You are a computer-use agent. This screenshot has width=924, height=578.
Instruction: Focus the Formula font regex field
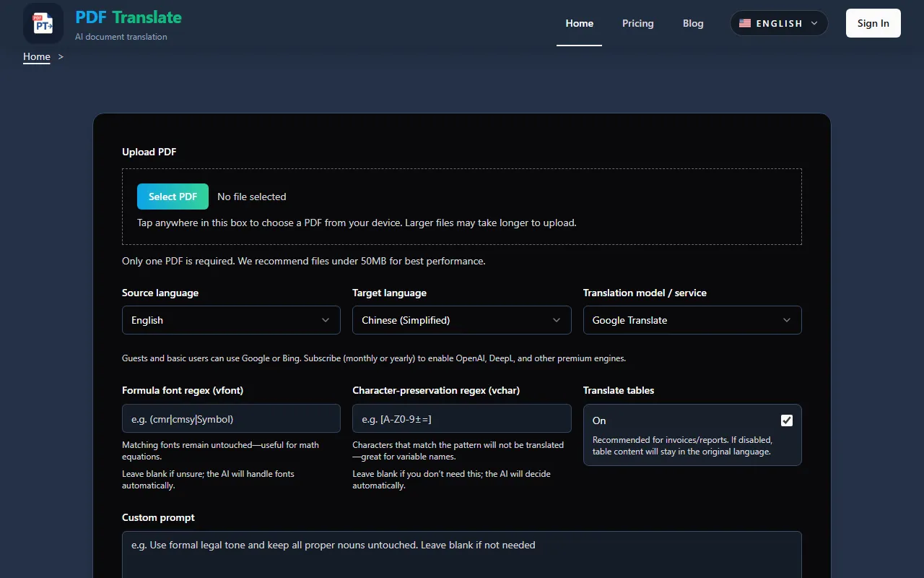click(x=231, y=418)
